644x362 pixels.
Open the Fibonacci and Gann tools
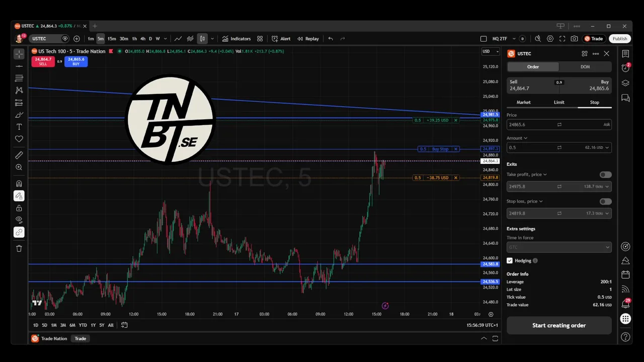click(x=19, y=78)
